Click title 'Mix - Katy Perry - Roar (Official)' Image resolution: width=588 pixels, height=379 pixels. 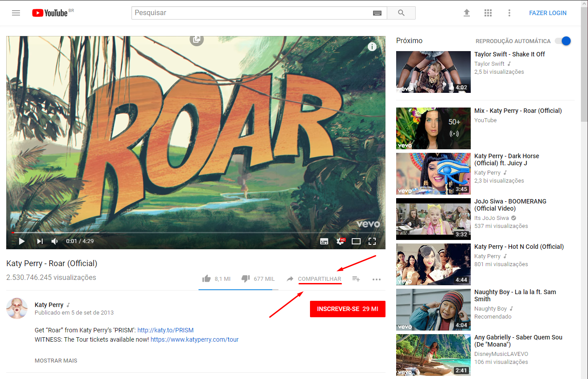[x=518, y=111]
